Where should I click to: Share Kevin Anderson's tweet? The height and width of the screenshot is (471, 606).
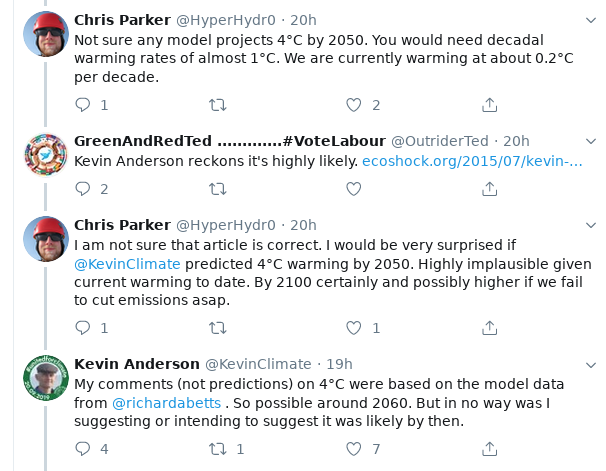click(490, 449)
